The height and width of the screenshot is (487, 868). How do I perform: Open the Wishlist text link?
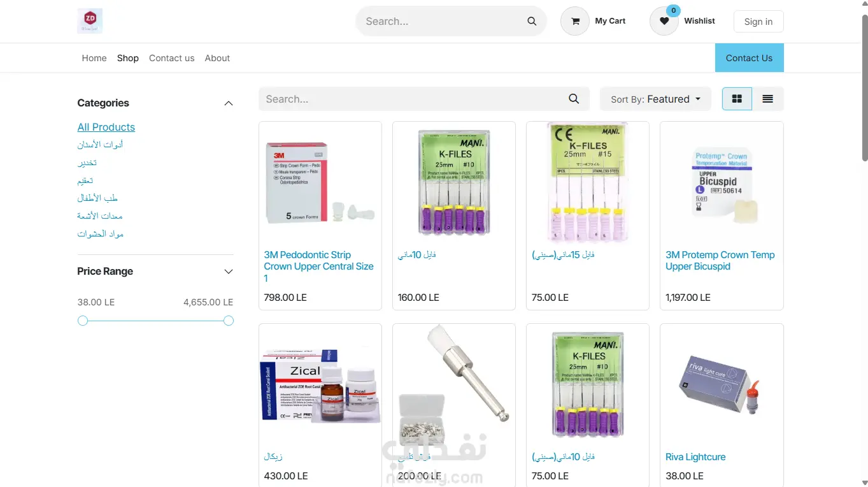(699, 21)
